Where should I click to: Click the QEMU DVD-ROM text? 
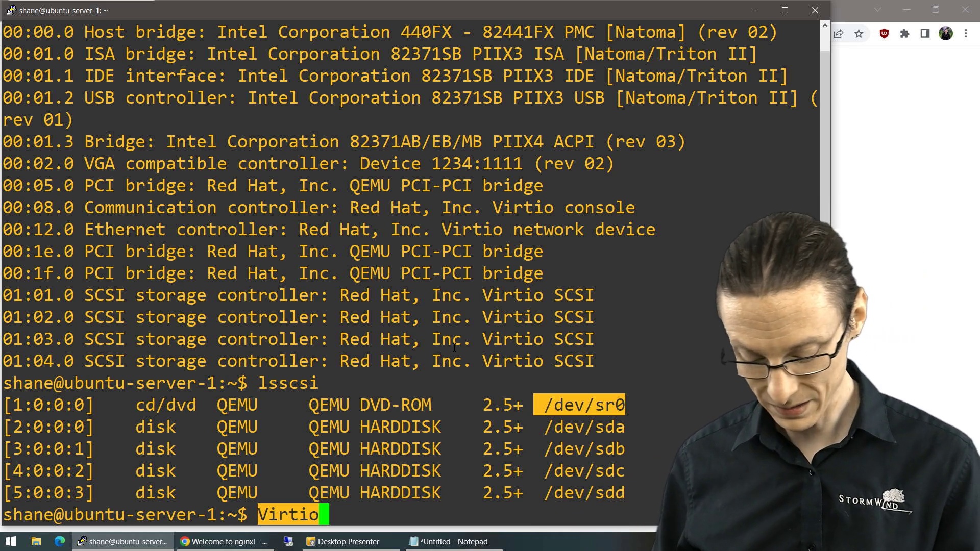[x=370, y=405]
